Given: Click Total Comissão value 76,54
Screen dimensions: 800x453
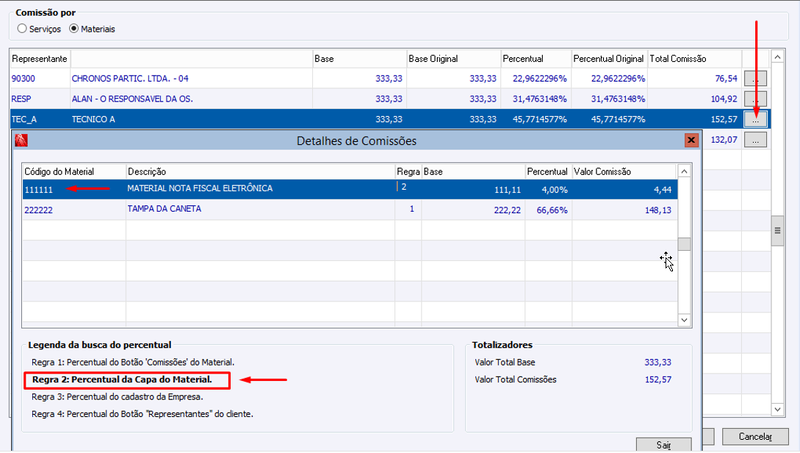Looking at the screenshot, I should [726, 79].
